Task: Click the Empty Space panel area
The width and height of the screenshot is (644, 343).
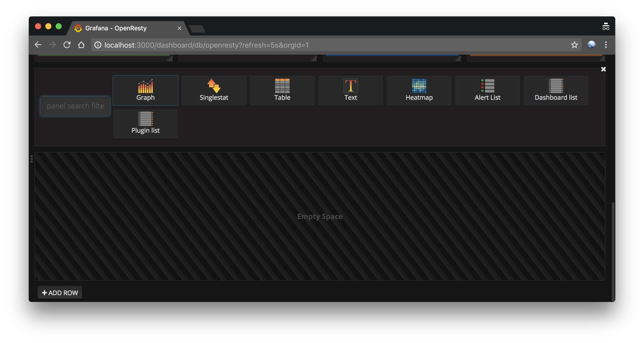Action: 320,216
